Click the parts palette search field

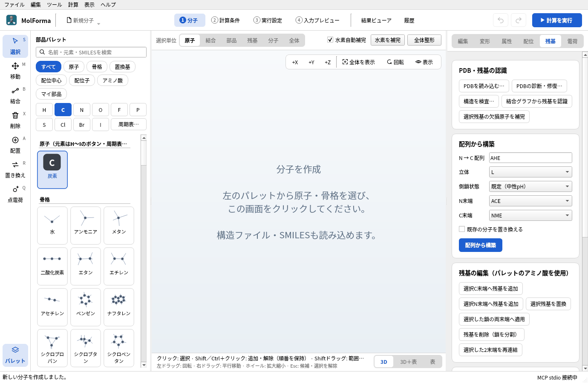coord(91,52)
